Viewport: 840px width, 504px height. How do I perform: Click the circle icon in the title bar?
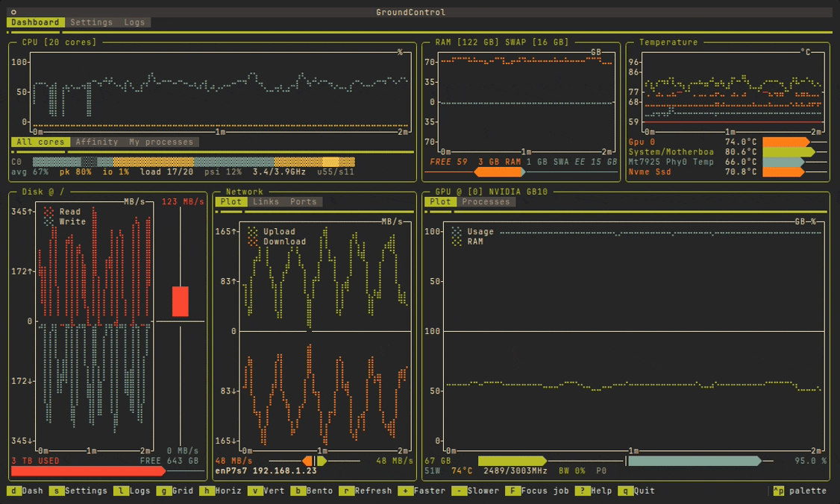(x=13, y=12)
